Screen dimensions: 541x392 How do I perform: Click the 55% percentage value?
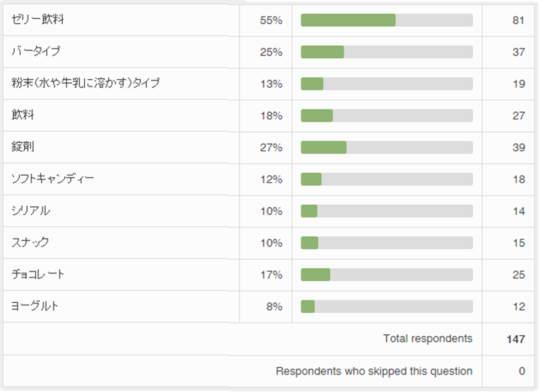click(x=271, y=20)
